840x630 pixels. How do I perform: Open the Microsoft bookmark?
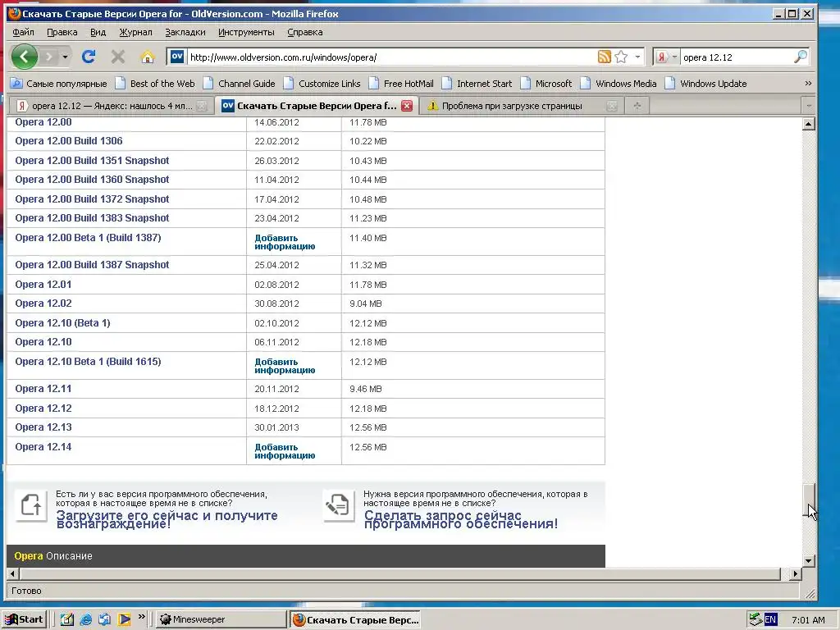[x=546, y=84]
